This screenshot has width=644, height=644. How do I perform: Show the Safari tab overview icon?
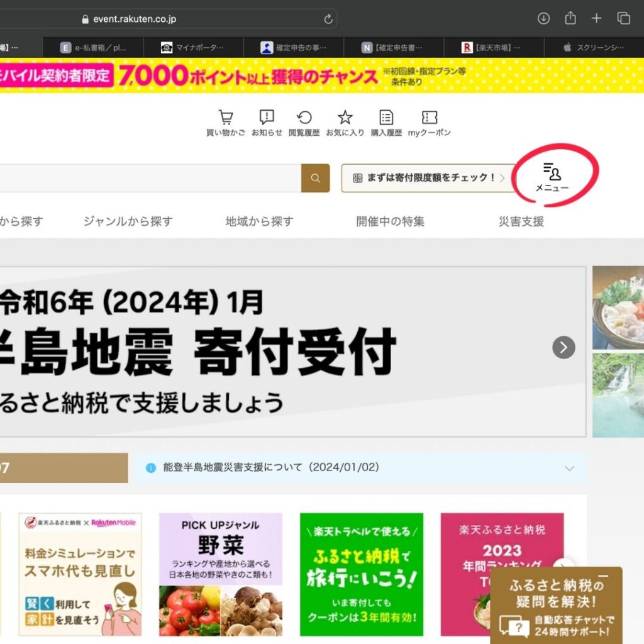pos(623,18)
